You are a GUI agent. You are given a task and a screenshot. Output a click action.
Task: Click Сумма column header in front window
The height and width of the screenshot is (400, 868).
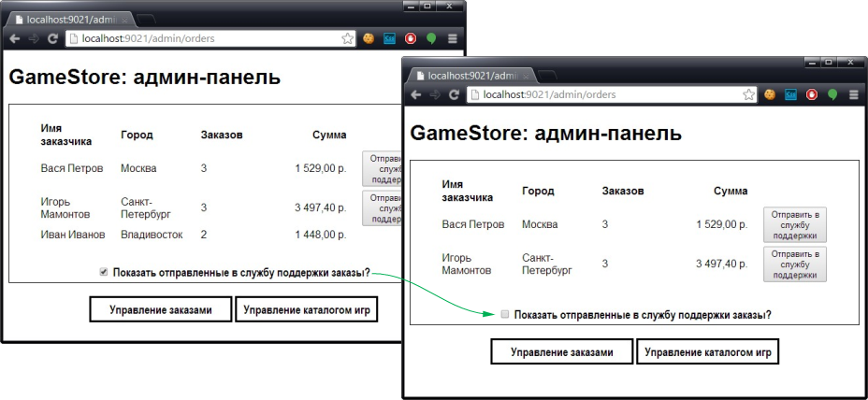(731, 191)
